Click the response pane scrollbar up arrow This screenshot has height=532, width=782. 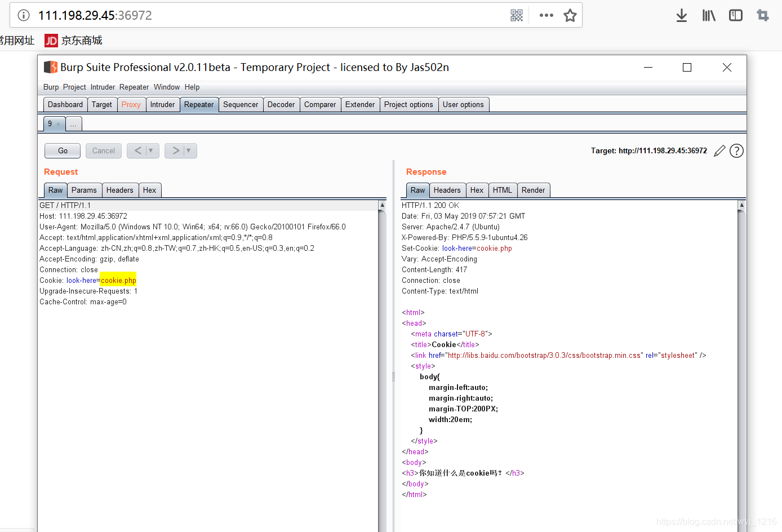(741, 205)
